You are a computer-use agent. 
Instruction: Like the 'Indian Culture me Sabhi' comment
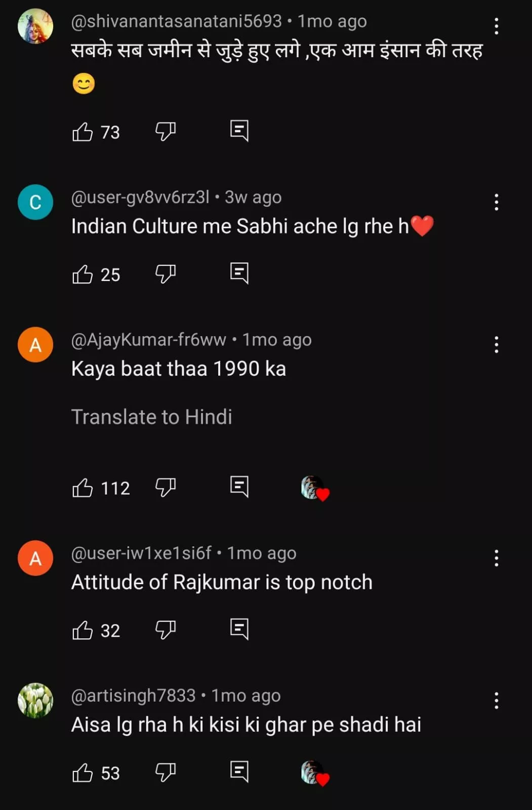pyautogui.click(x=83, y=274)
